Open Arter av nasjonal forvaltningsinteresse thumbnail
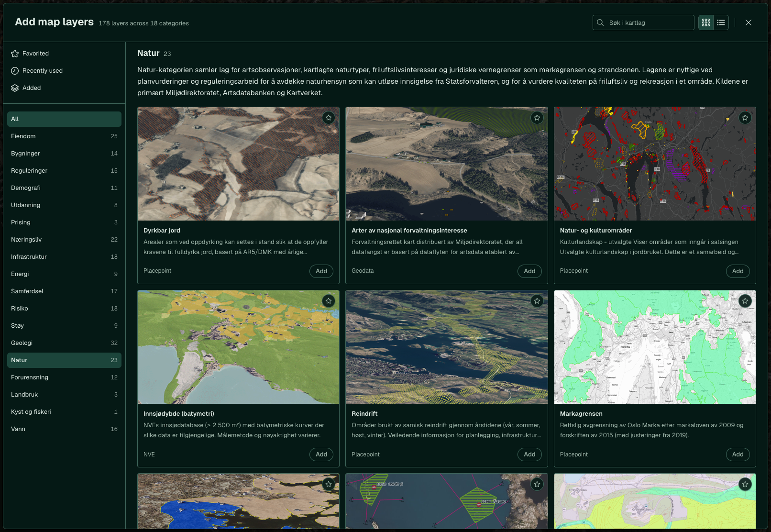 [447, 164]
